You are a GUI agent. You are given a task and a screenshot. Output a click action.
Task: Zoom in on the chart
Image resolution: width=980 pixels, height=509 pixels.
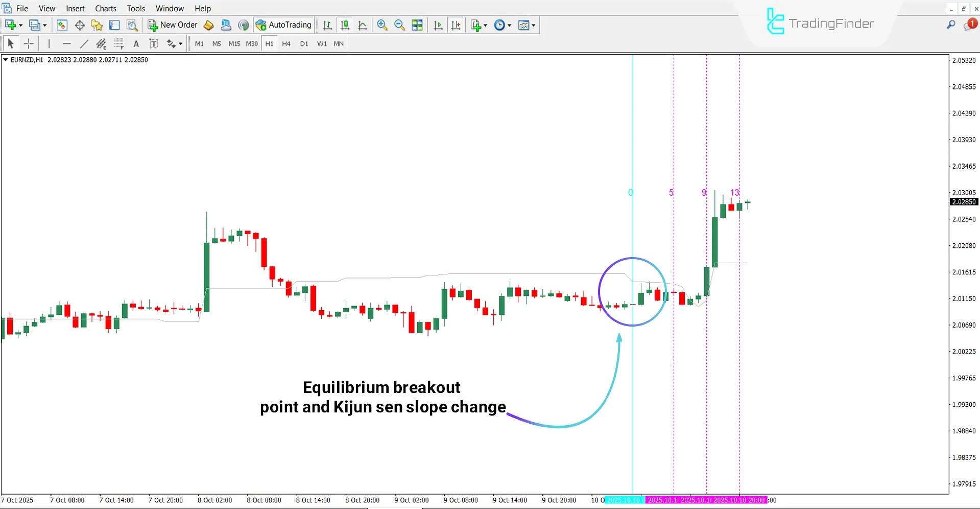[381, 25]
